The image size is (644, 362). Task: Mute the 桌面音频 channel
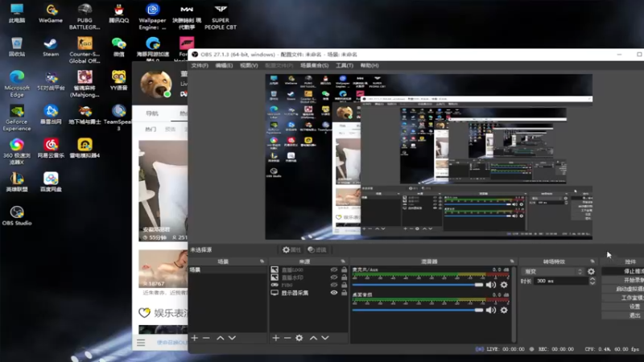[x=491, y=311]
